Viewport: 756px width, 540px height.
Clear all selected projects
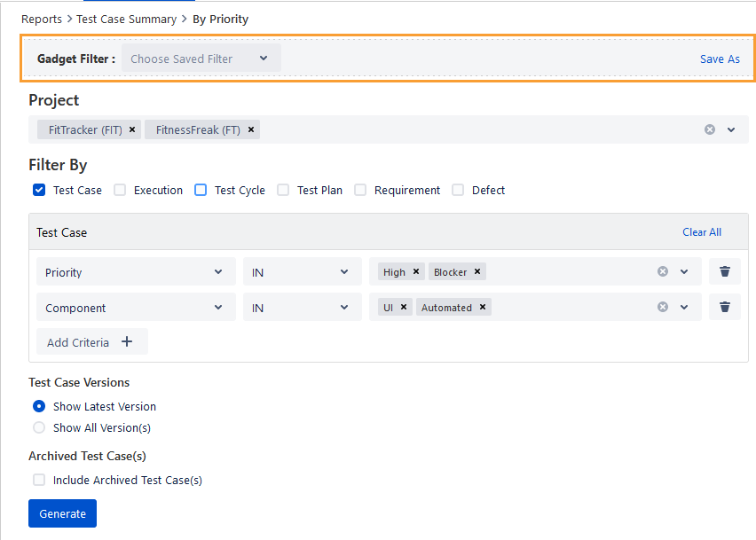(x=709, y=129)
